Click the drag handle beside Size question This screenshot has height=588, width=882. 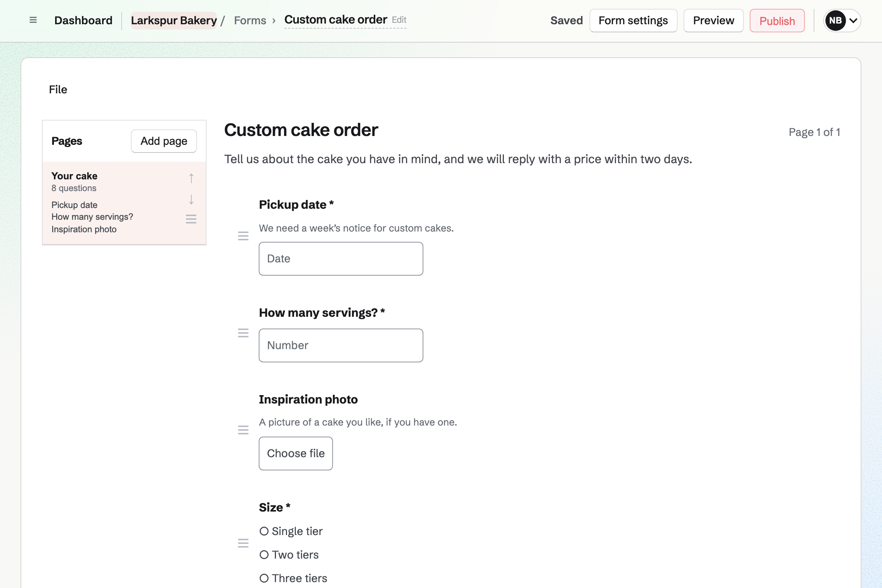[x=243, y=543]
